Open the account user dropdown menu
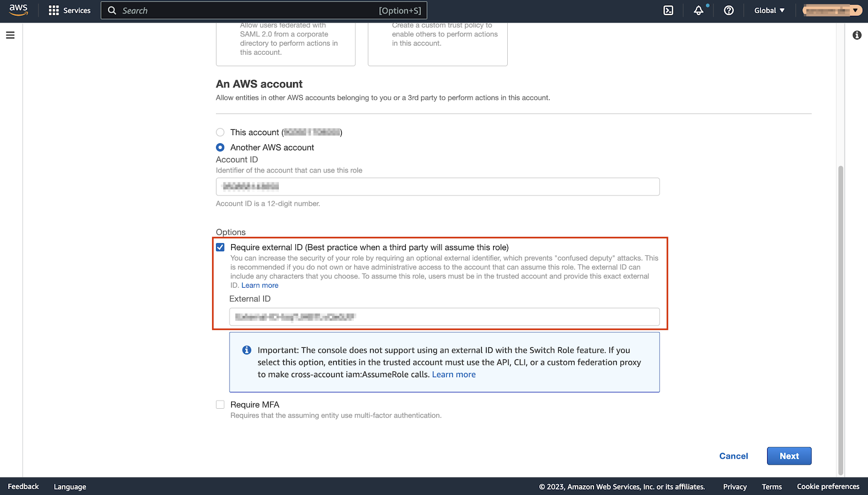This screenshot has height=495, width=868. [x=832, y=10]
